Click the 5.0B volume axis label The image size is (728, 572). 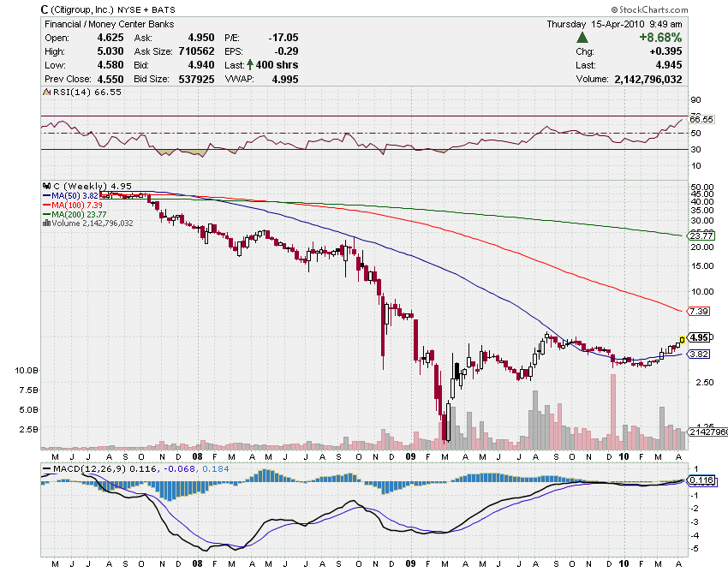[29, 410]
